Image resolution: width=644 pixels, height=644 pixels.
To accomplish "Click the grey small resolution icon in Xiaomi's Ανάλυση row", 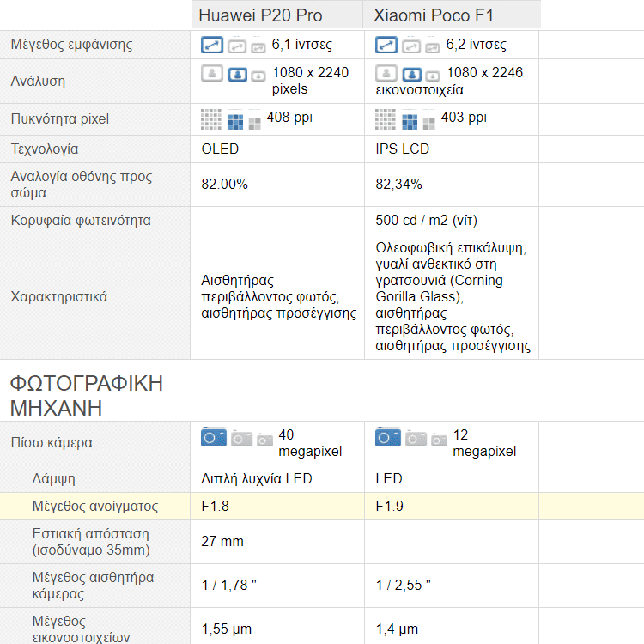I will pyautogui.click(x=433, y=76).
